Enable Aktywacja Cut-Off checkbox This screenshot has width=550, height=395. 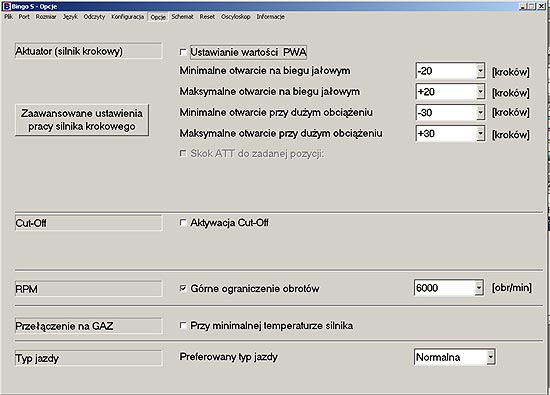183,222
